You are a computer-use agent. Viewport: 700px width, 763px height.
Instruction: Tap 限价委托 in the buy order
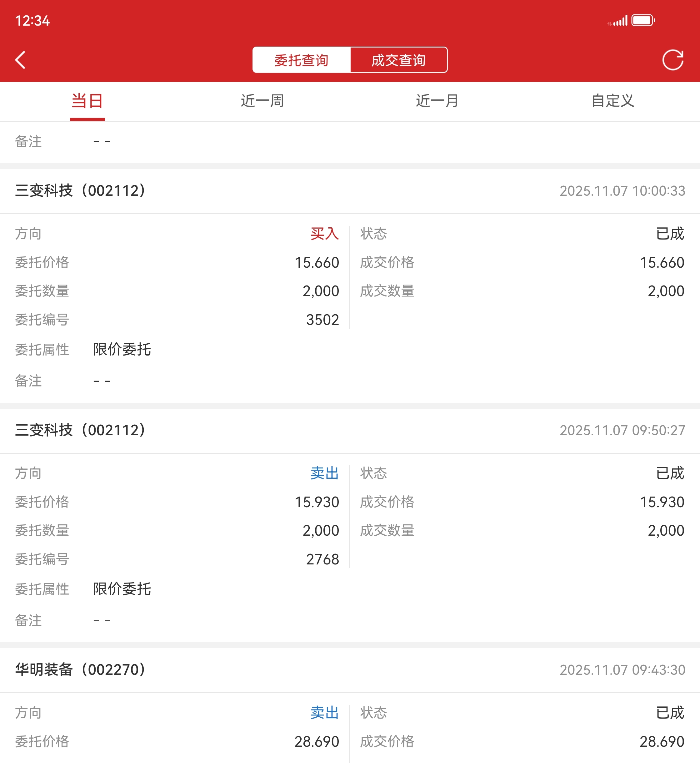coord(122,350)
